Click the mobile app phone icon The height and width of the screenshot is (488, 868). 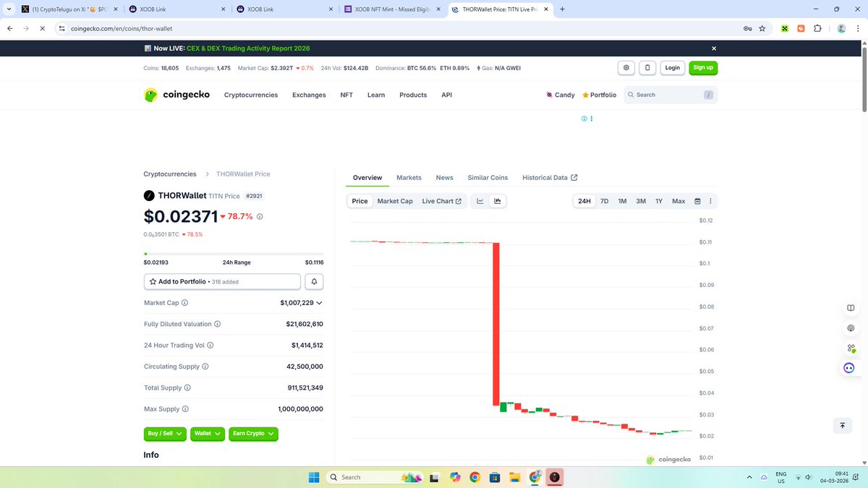pyautogui.click(x=647, y=68)
